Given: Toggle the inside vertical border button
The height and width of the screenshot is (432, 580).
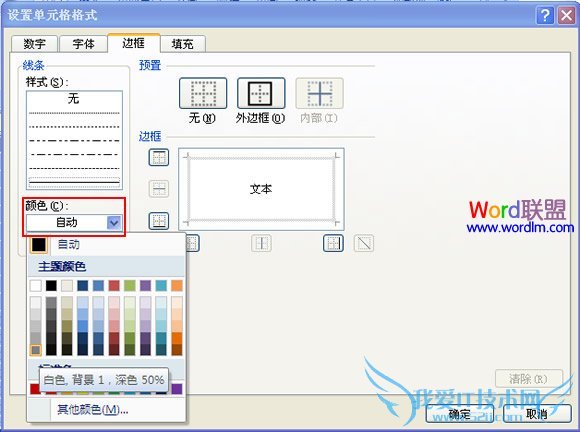Looking at the screenshot, I should point(262,243).
